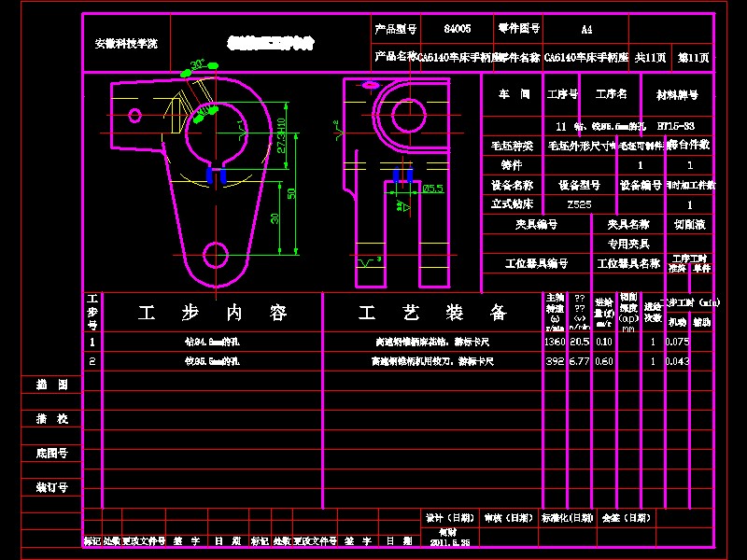Select the product model value 84005
Image resolution: width=747 pixels, height=560 pixels.
(x=458, y=29)
